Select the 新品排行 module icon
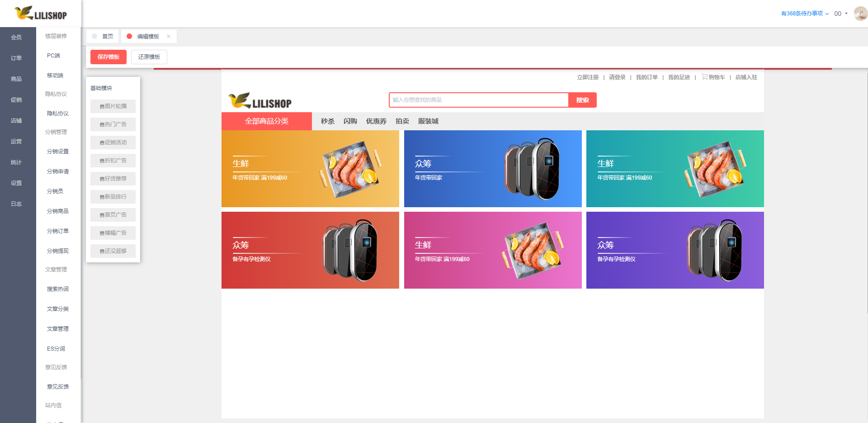Image resolution: width=868 pixels, height=423 pixels. click(x=102, y=197)
